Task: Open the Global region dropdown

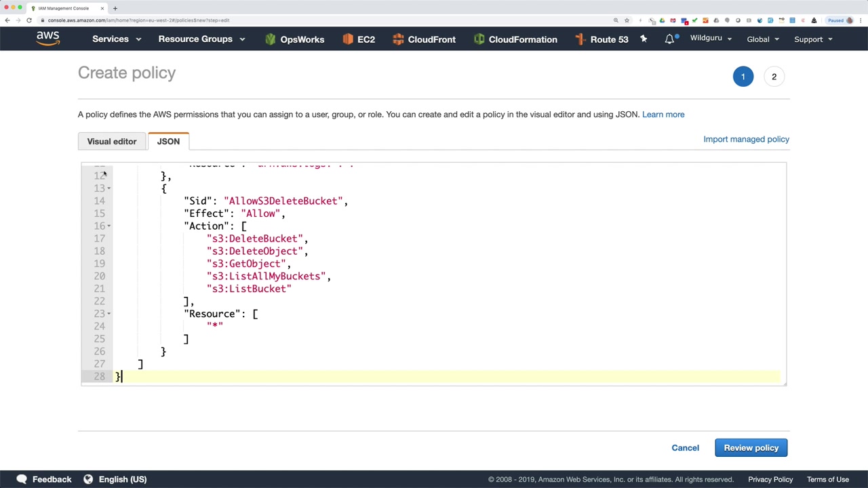Action: pyautogui.click(x=763, y=39)
